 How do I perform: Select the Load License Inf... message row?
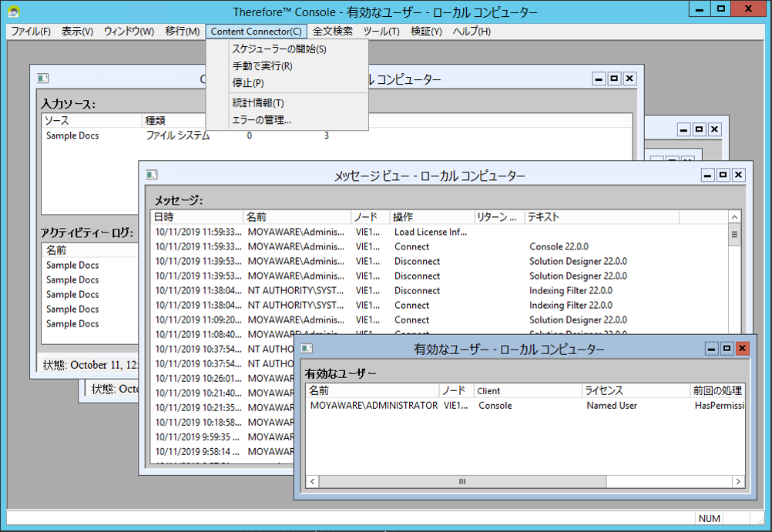(438, 232)
